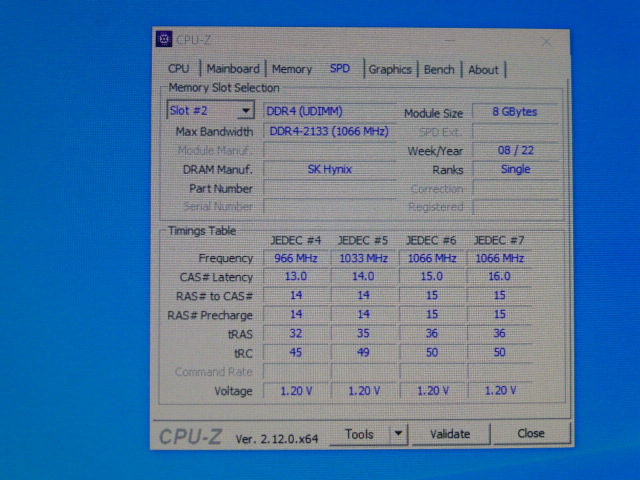
Task: Click the empty Registered field
Action: click(x=515, y=207)
